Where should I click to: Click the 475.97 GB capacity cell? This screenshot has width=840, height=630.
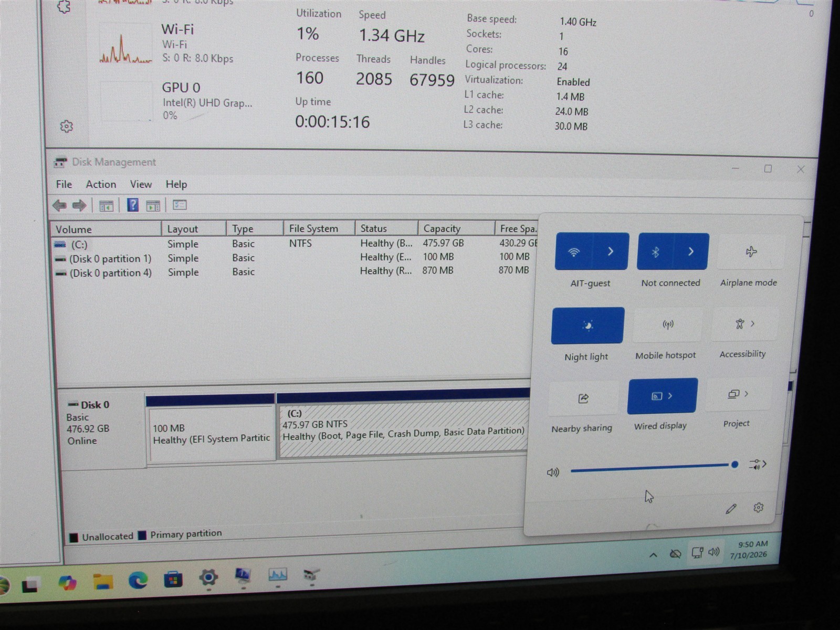click(x=443, y=243)
